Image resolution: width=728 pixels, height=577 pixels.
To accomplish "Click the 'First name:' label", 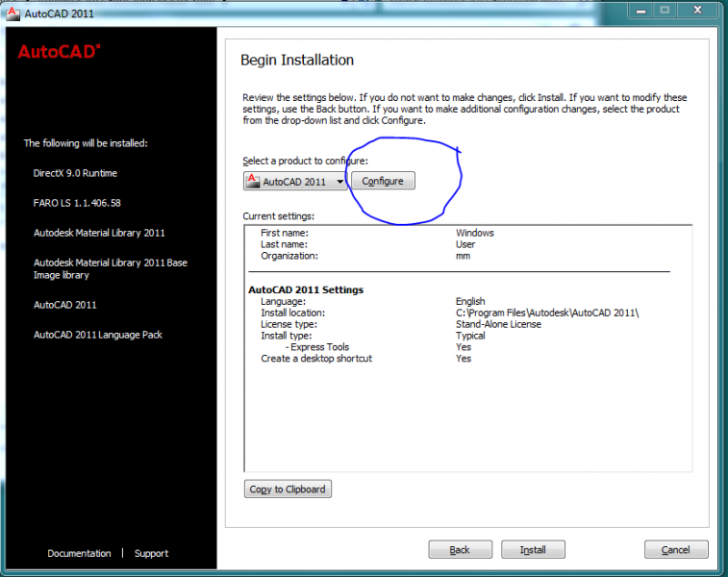I will click(x=285, y=233).
